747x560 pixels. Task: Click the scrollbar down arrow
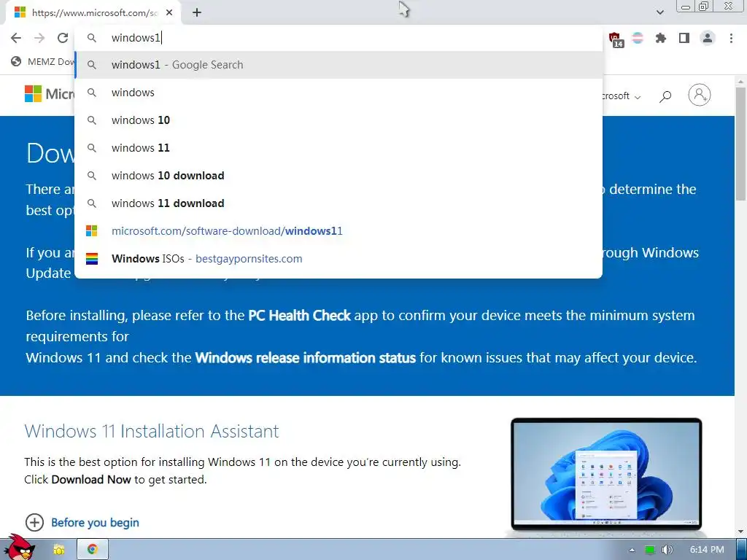(x=741, y=532)
